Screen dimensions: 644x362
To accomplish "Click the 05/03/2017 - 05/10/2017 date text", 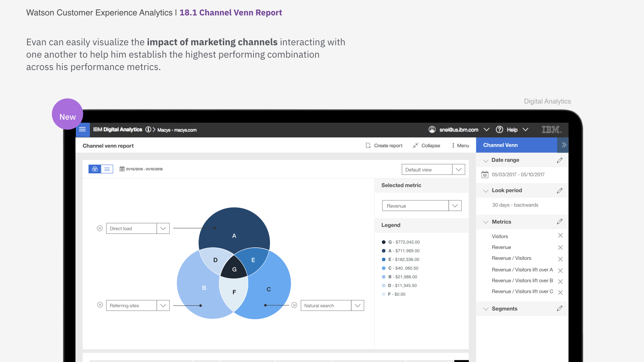I will click(x=518, y=175).
